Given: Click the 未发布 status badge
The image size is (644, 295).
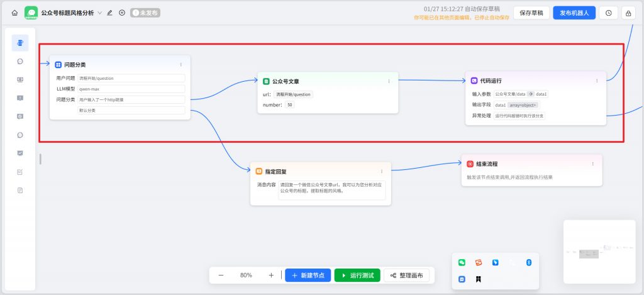Looking at the screenshot, I should pyautogui.click(x=145, y=13).
